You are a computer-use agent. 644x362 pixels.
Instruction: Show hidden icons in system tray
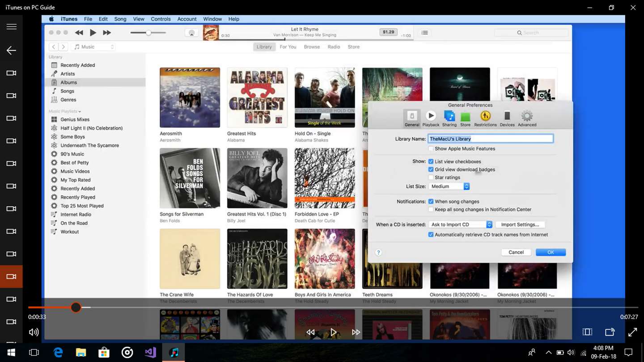(548, 353)
